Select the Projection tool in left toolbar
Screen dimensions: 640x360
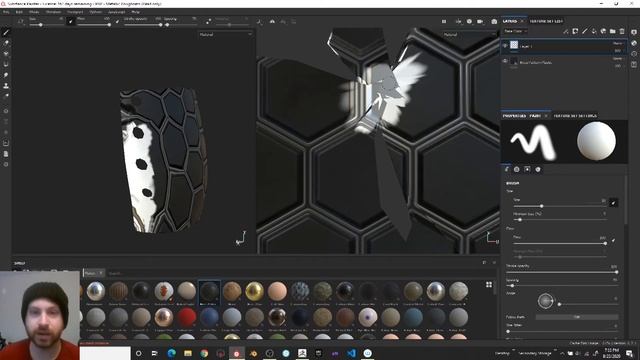point(6,53)
